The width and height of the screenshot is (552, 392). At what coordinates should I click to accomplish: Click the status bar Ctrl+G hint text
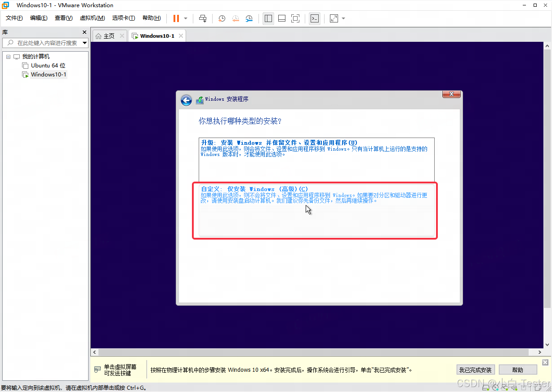pos(74,388)
